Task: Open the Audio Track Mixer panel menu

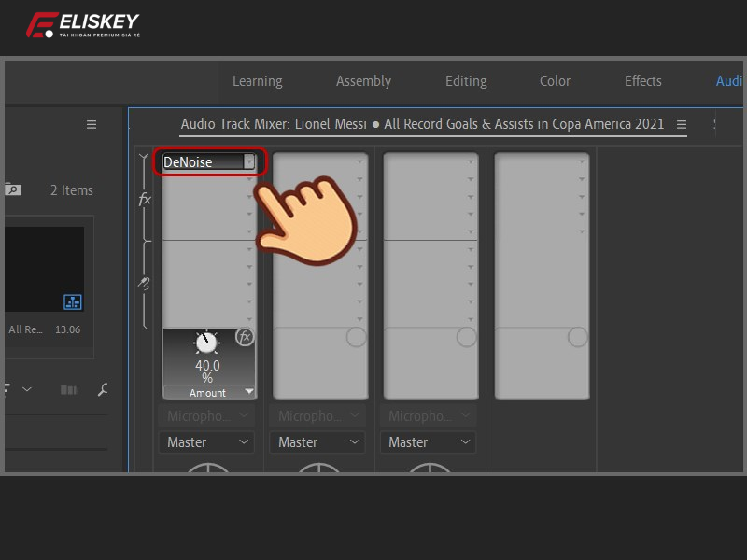Action: (682, 124)
